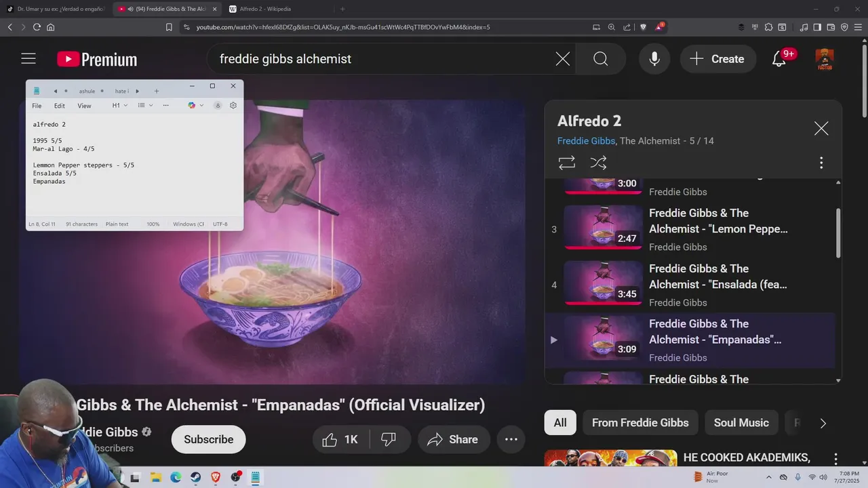This screenshot has width=868, height=488.
Task: Switch to Notepad tab "hate i"
Action: [x=121, y=91]
